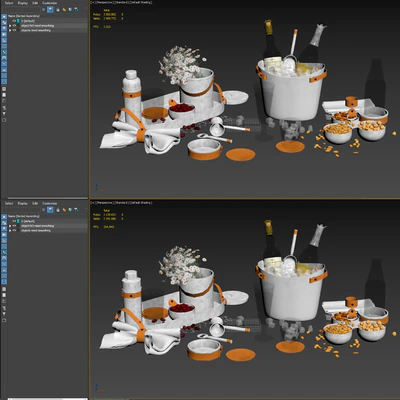Toggle Display Shapes filter icon in upper explorer sidebar

(4, 22)
